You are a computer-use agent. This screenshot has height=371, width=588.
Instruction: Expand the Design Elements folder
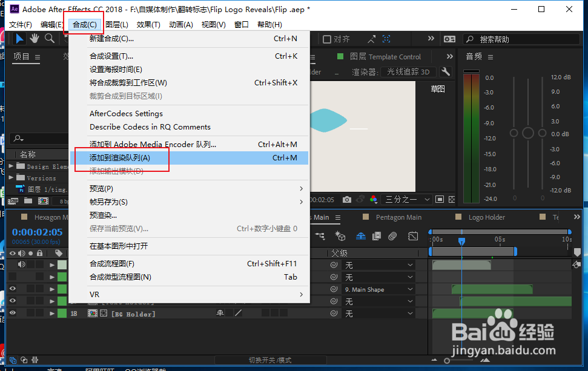[11, 166]
